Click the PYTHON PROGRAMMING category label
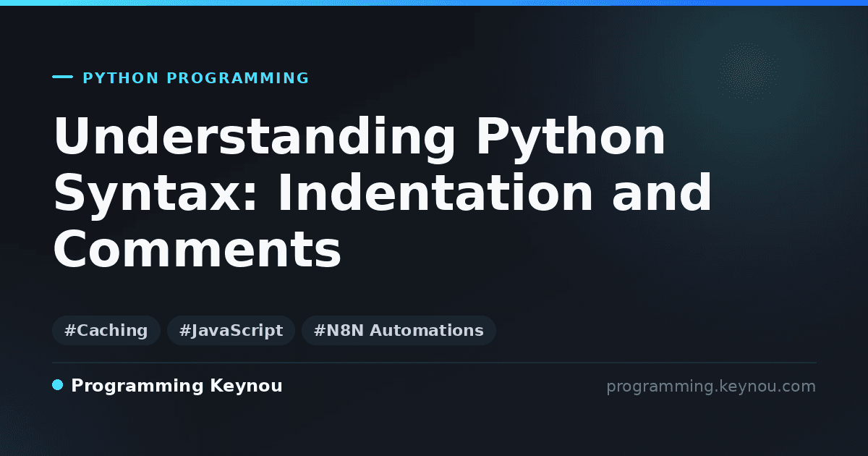The height and width of the screenshot is (456, 868). click(196, 78)
